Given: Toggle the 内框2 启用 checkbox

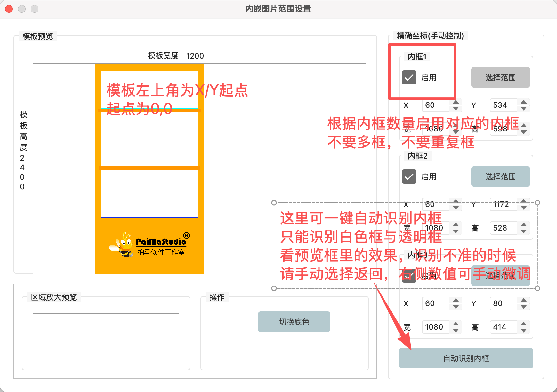Looking at the screenshot, I should click(409, 177).
